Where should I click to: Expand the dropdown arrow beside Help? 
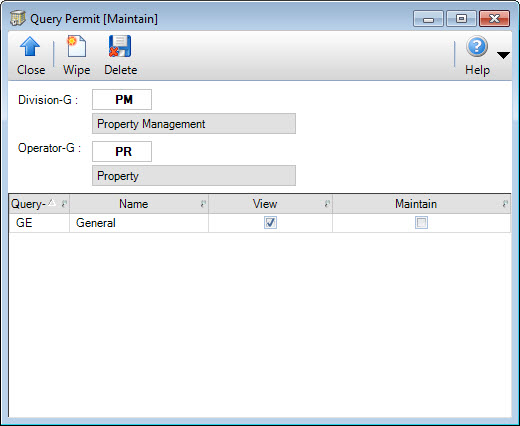pyautogui.click(x=503, y=55)
